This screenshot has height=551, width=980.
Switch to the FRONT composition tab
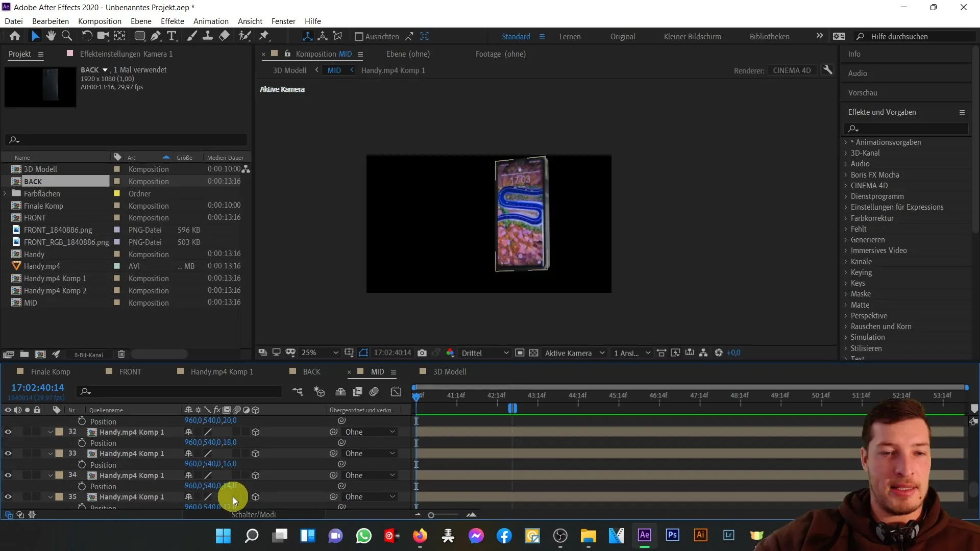(x=131, y=371)
